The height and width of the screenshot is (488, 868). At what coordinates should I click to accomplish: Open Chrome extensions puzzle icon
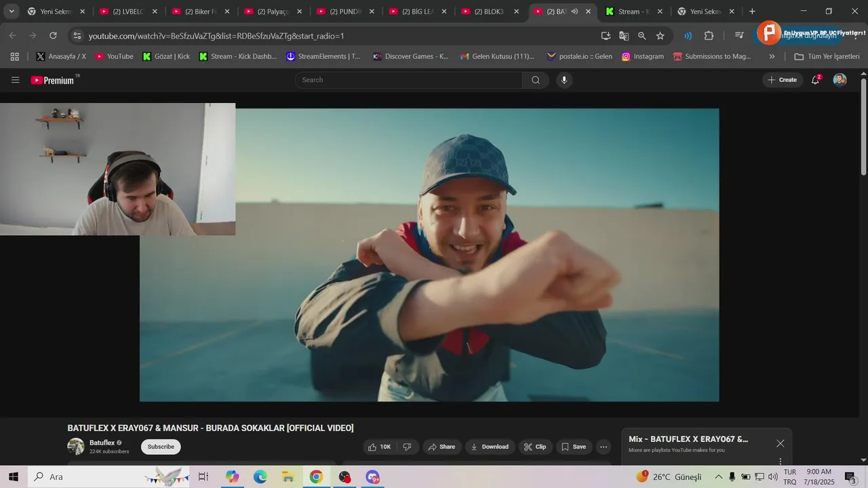pos(709,36)
